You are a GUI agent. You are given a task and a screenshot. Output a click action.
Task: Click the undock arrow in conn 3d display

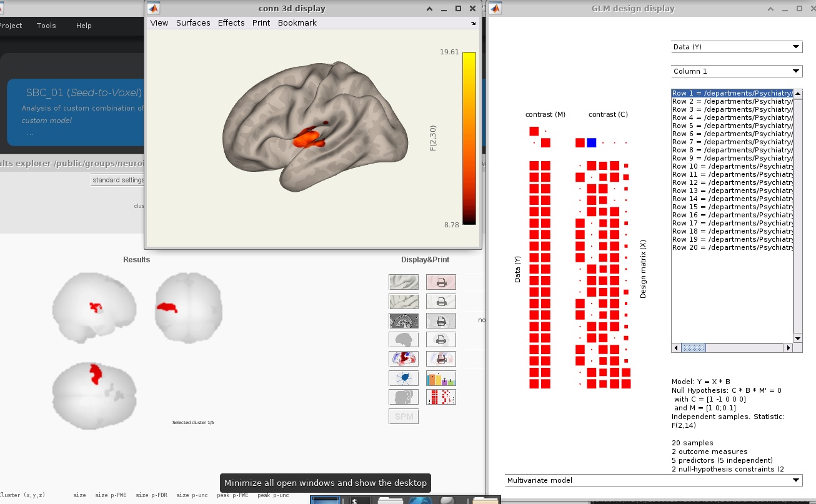[x=474, y=23]
